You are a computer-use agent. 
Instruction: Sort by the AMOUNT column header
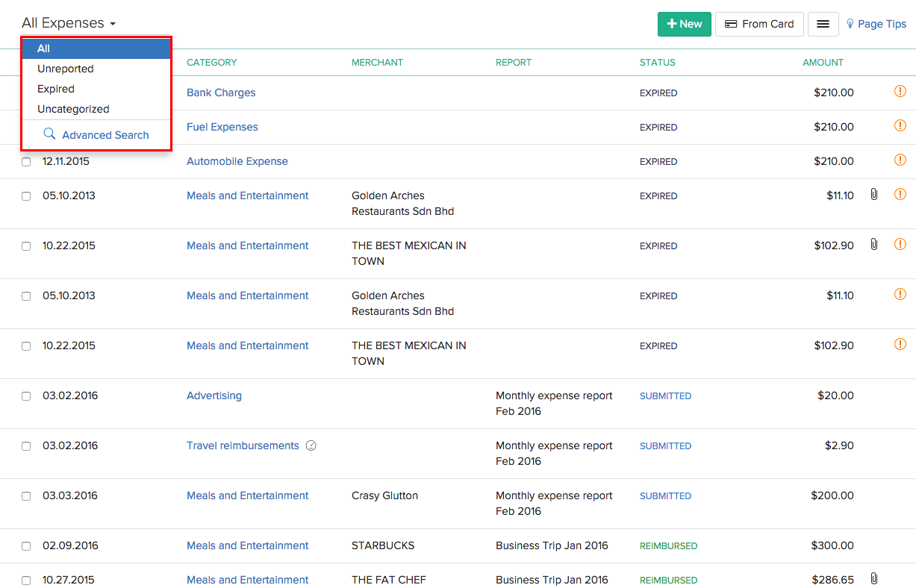(x=823, y=63)
